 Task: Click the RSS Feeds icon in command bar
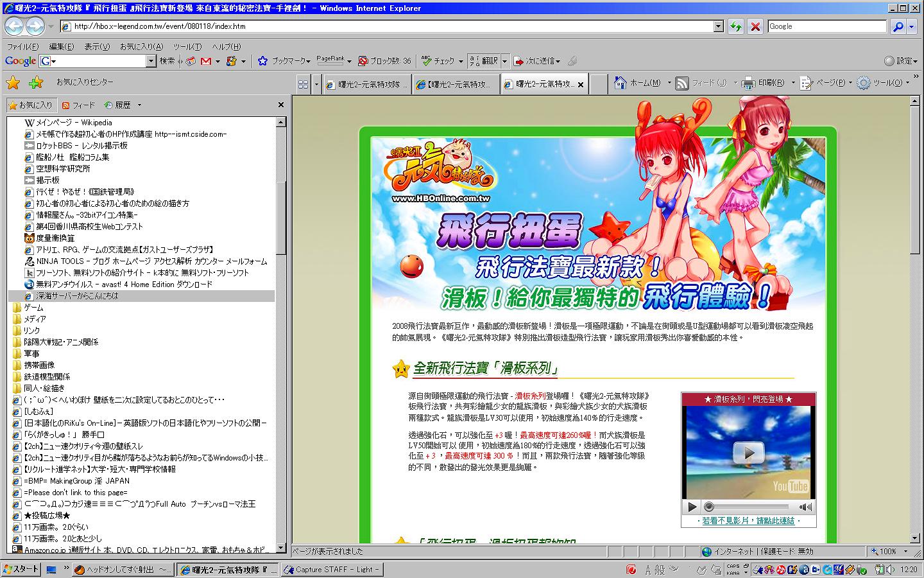[x=682, y=83]
